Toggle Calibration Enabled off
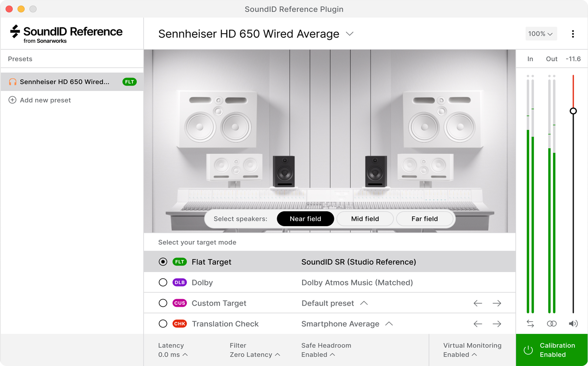The image size is (588, 366). point(551,350)
